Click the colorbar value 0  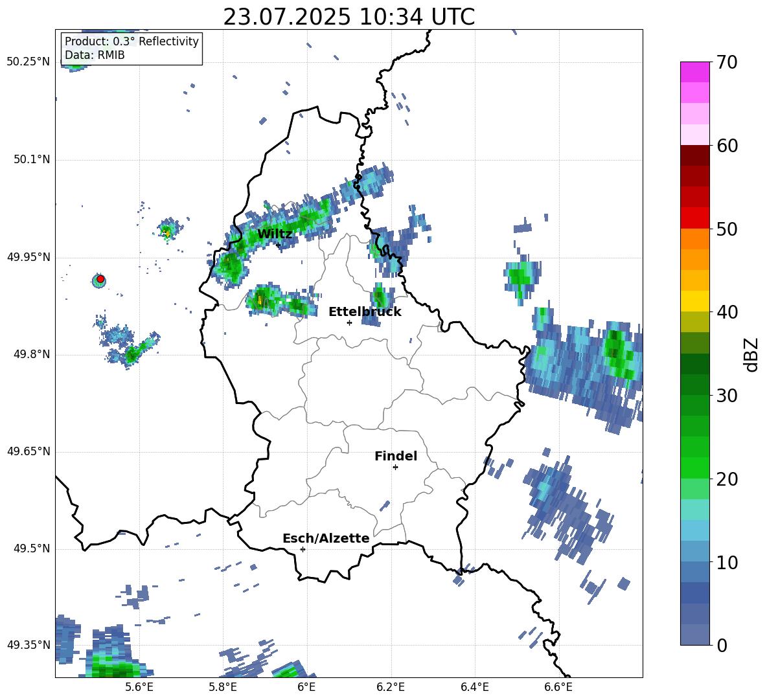click(x=722, y=645)
